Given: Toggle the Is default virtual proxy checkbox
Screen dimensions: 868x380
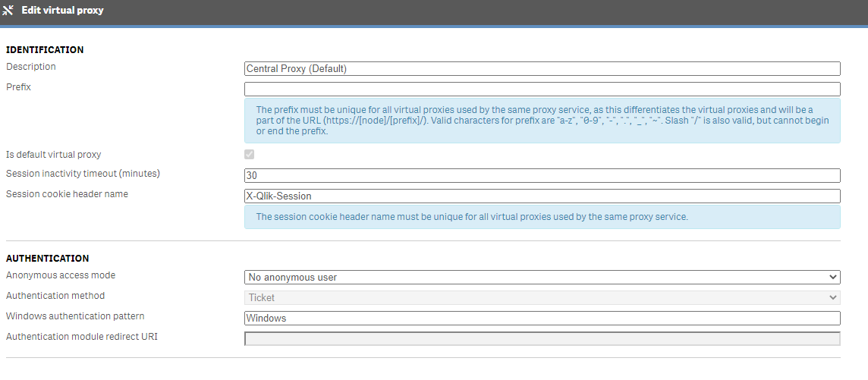Looking at the screenshot, I should (x=249, y=155).
